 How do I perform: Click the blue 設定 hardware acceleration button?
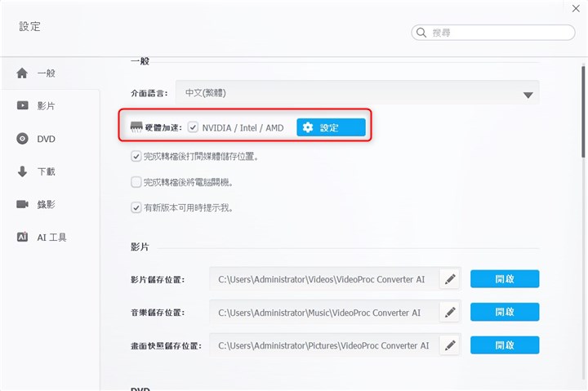(x=331, y=127)
